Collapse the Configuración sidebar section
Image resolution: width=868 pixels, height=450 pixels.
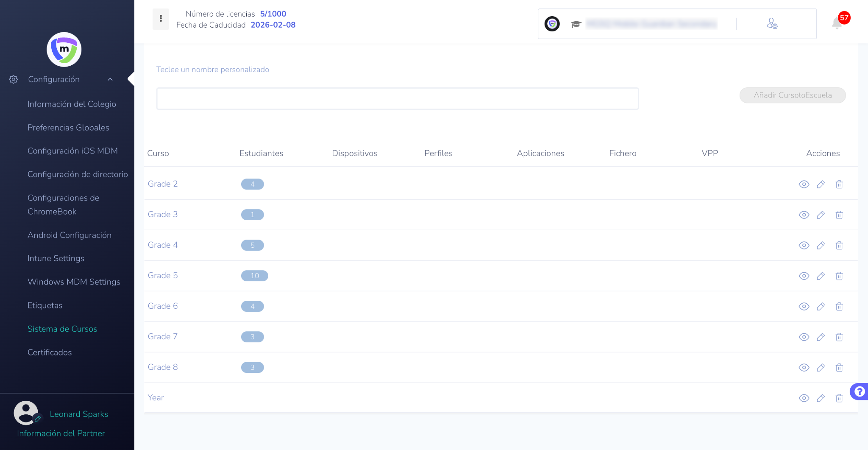tap(110, 79)
